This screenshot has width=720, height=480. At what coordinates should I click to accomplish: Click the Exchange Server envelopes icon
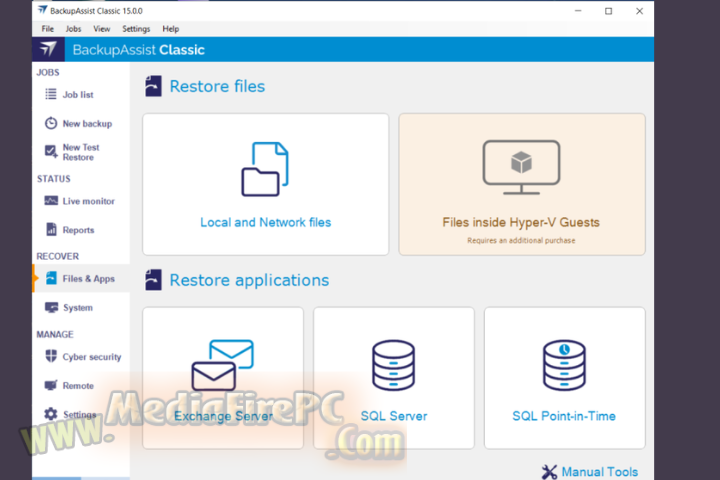(x=223, y=365)
